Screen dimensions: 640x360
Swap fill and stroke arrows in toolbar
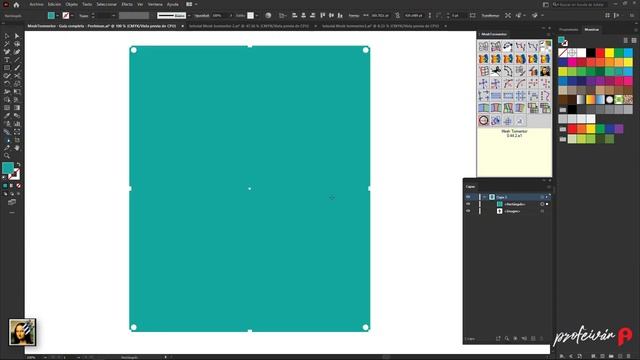click(18, 164)
